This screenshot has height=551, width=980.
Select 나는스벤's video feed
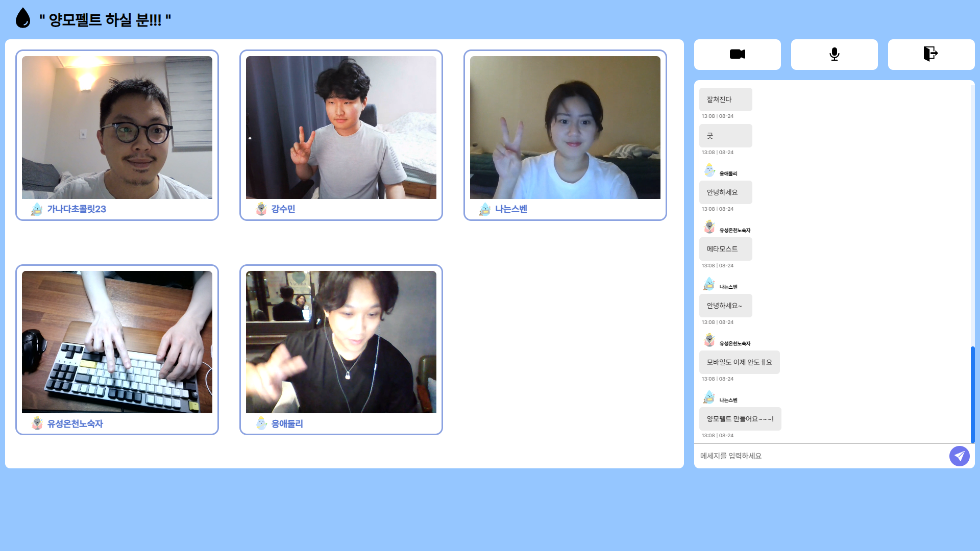coord(565,128)
